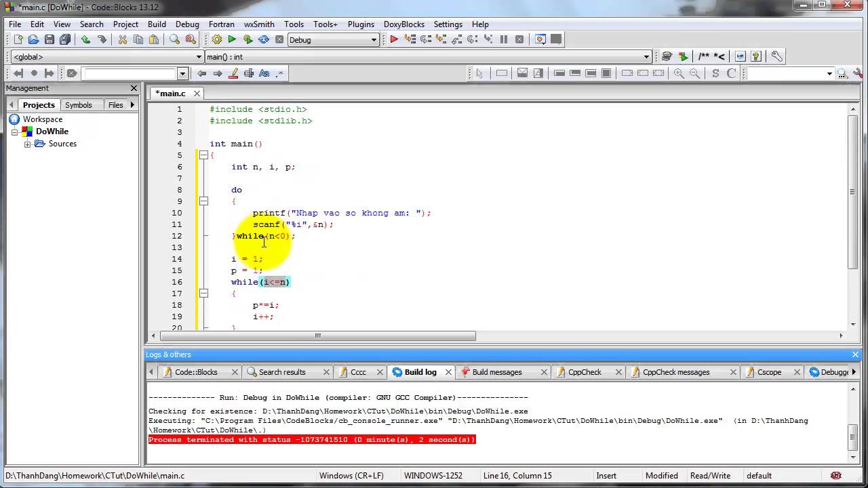
Task: Switch to Search results tab
Action: [x=282, y=372]
